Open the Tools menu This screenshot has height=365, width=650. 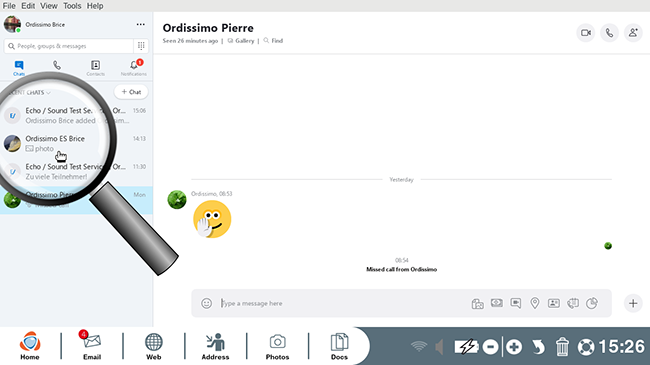coord(72,6)
